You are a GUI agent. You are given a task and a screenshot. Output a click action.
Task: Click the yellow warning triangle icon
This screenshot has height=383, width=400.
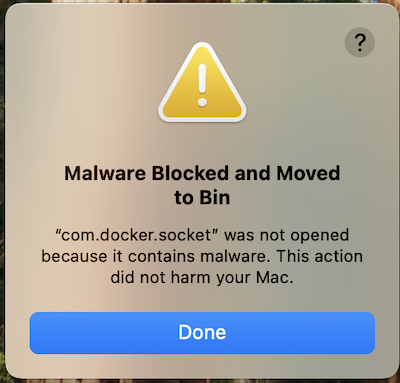[x=202, y=82]
